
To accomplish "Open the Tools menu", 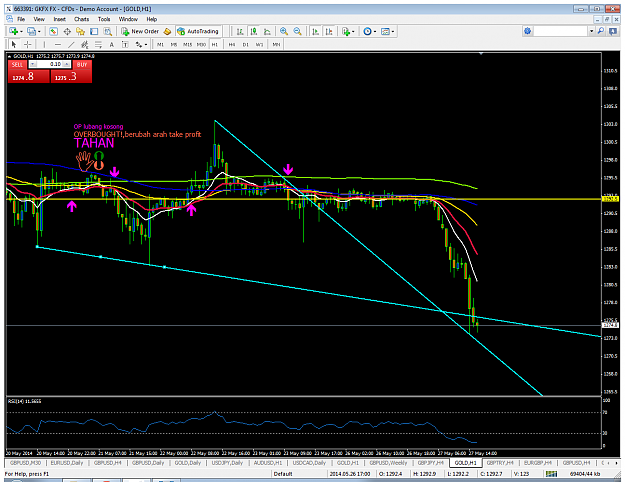I will click(104, 19).
